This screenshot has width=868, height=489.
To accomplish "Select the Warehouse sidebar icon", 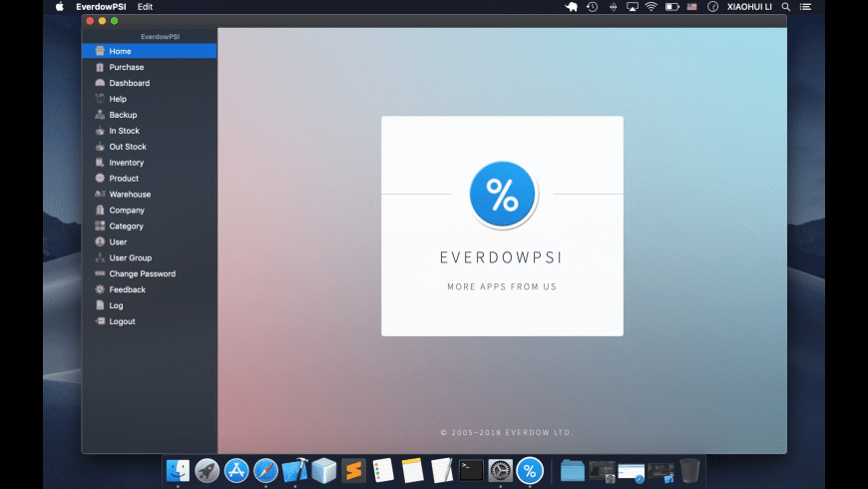I will 100,195.
